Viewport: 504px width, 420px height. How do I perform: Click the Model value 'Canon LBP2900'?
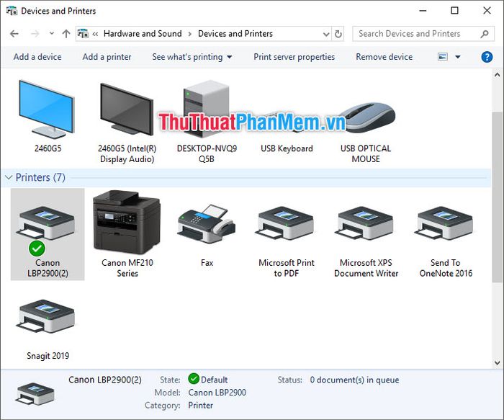217,393
